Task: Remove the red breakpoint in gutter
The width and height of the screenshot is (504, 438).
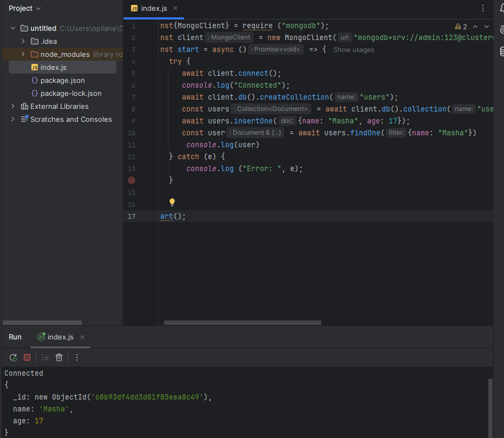Action: coord(132,180)
